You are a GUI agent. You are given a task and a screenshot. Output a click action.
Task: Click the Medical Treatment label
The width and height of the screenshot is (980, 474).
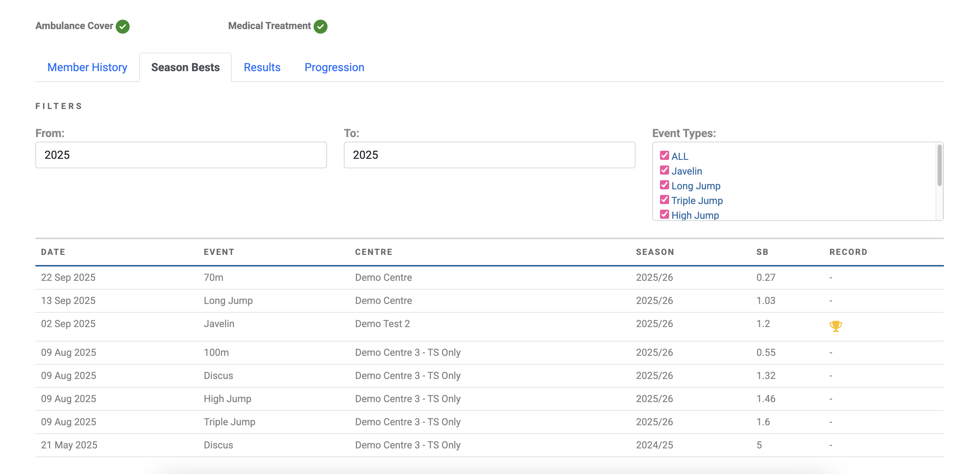(x=269, y=26)
